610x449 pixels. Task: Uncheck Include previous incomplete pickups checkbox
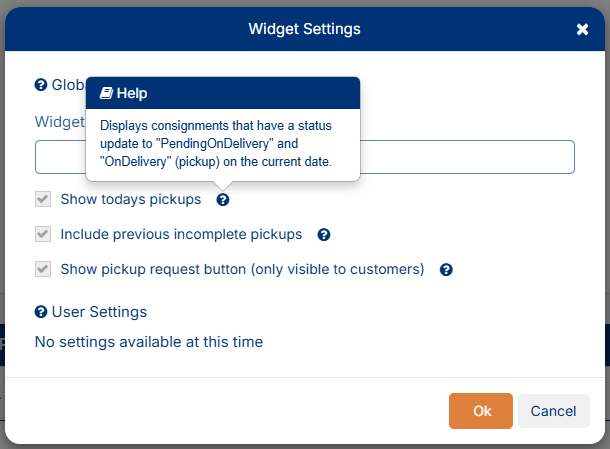point(43,235)
